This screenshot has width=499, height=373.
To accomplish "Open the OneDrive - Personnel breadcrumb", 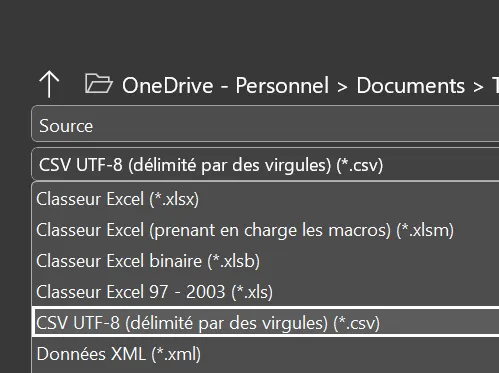I will click(x=225, y=86).
